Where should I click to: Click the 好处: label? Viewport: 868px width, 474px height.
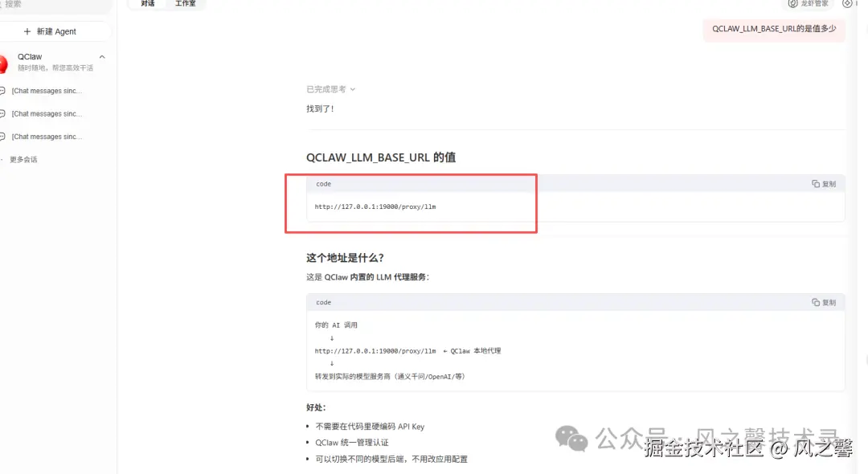[x=316, y=407]
